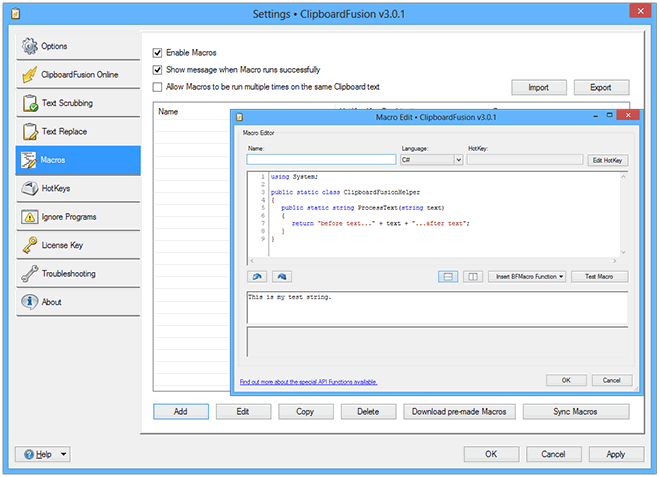Select the horizontal split layout icon
660x477 pixels.
(x=447, y=276)
